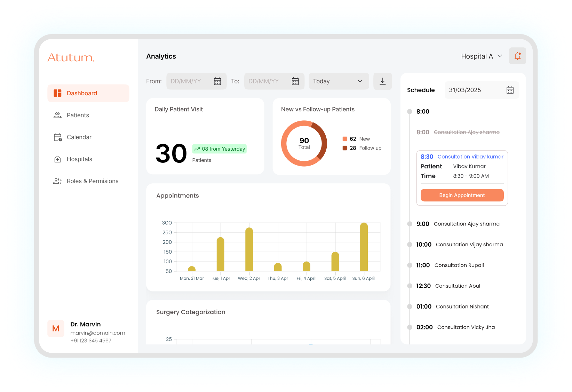Open the Hospital A selector
This screenshot has height=392, width=572.
tap(481, 56)
